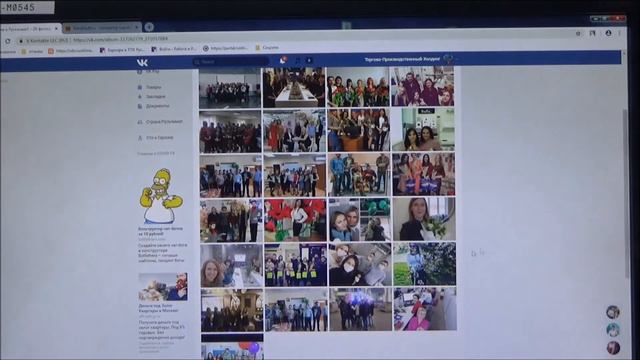Click into the VK search field
Viewport: 640px width, 360px height.
click(231, 62)
